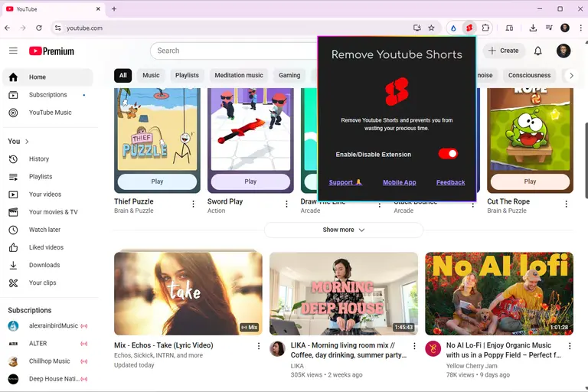This screenshot has width=588, height=392.
Task: Toggle the Enable/Disable Extension switch
Action: (448, 154)
